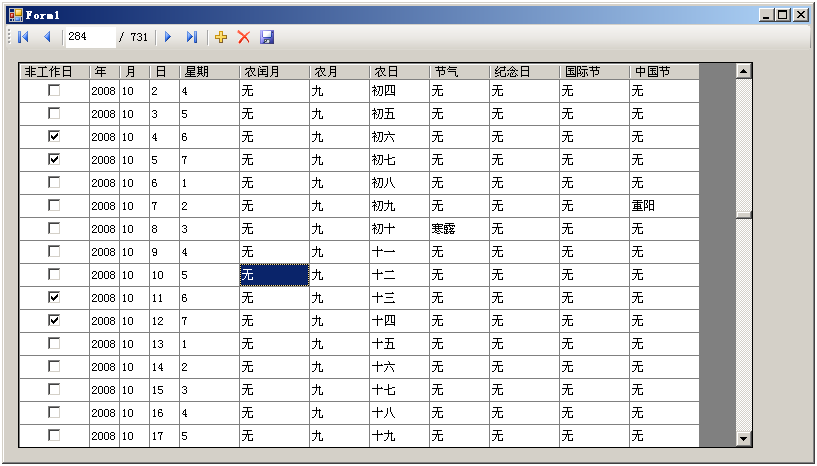Check non-working day box for 2008-10-6
The height and width of the screenshot is (466, 817).
(54, 182)
